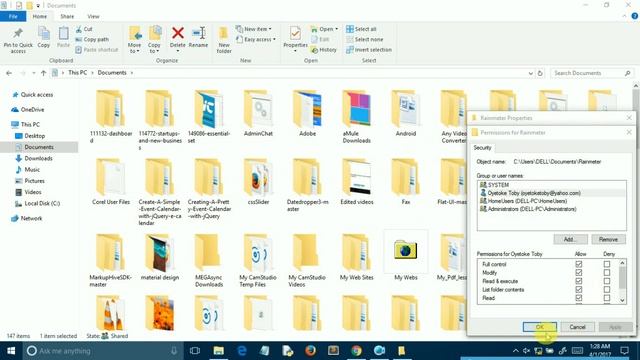Toggle Deny checkbox for Modify
Image resolution: width=640 pixels, height=360 pixels.
click(x=607, y=273)
